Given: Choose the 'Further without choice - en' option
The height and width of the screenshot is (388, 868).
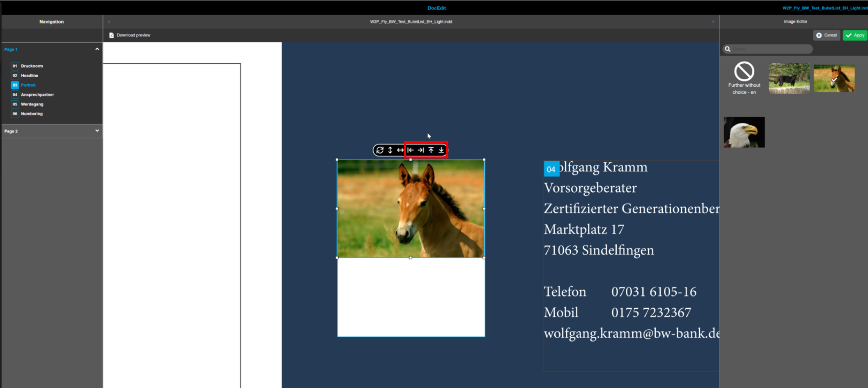Looking at the screenshot, I should 744,78.
